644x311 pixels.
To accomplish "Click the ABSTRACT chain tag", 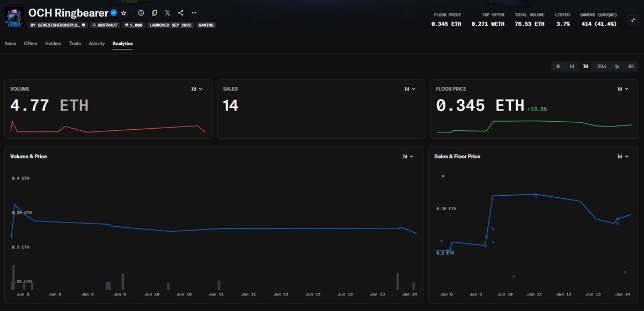I will tap(105, 25).
